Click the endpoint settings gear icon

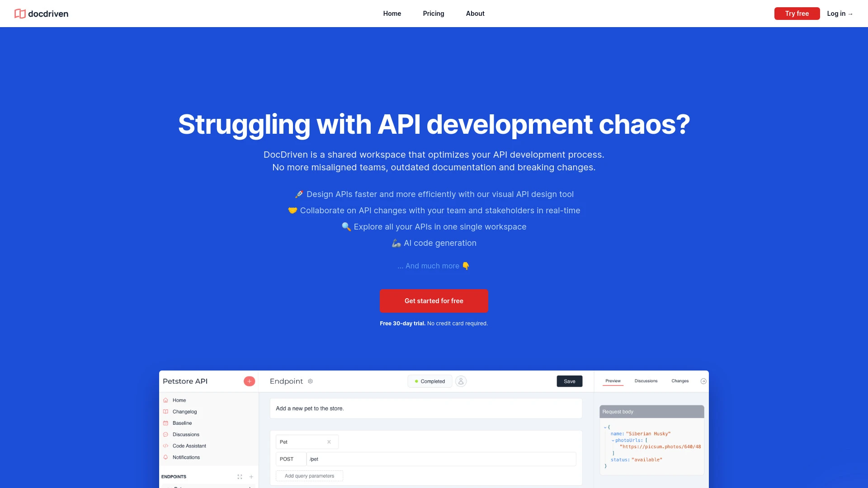tap(311, 381)
